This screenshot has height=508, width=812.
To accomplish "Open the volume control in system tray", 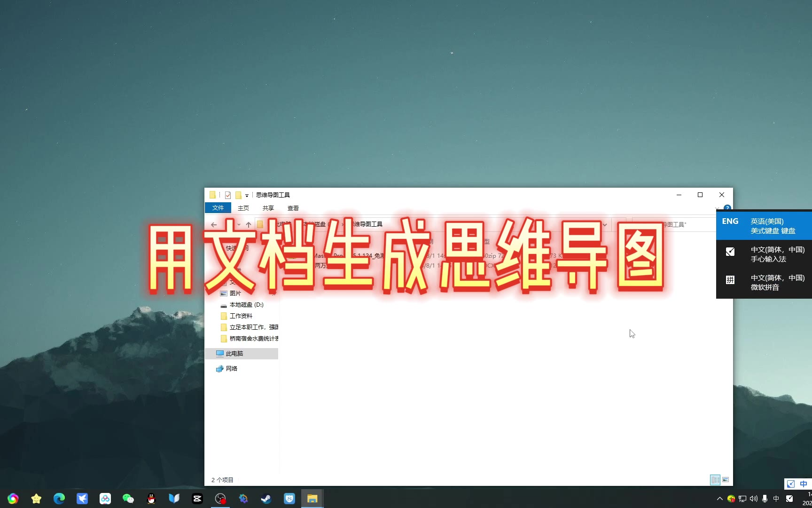I will 754,499.
